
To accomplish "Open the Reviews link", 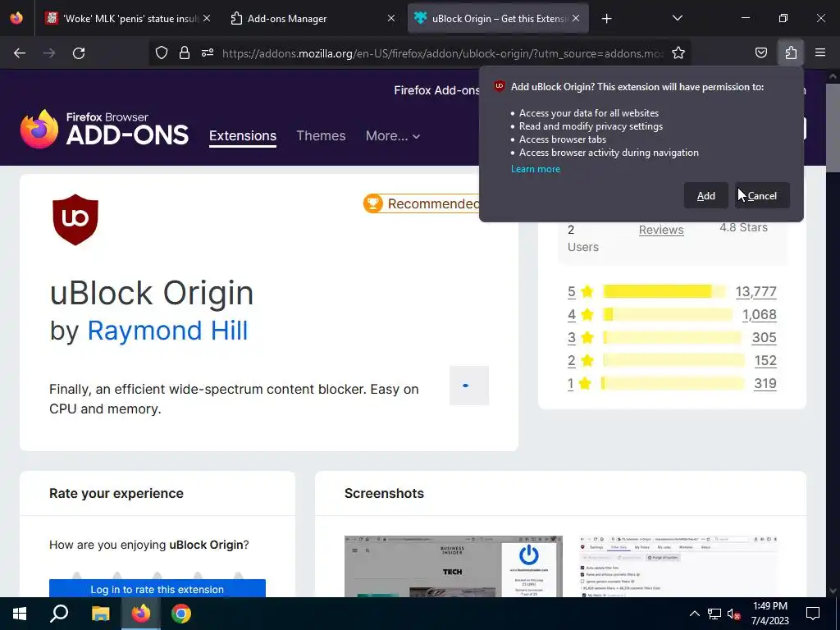I will (661, 230).
